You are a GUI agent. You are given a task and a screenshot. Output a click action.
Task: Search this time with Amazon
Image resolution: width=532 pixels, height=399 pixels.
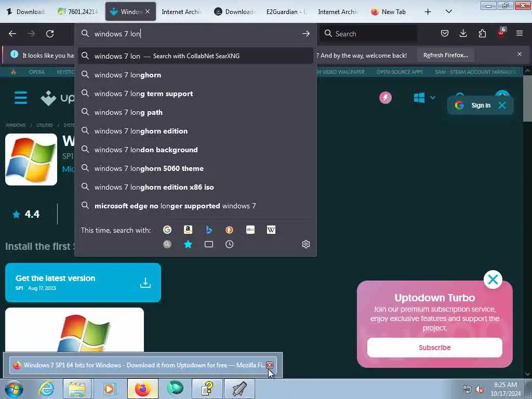(x=188, y=230)
